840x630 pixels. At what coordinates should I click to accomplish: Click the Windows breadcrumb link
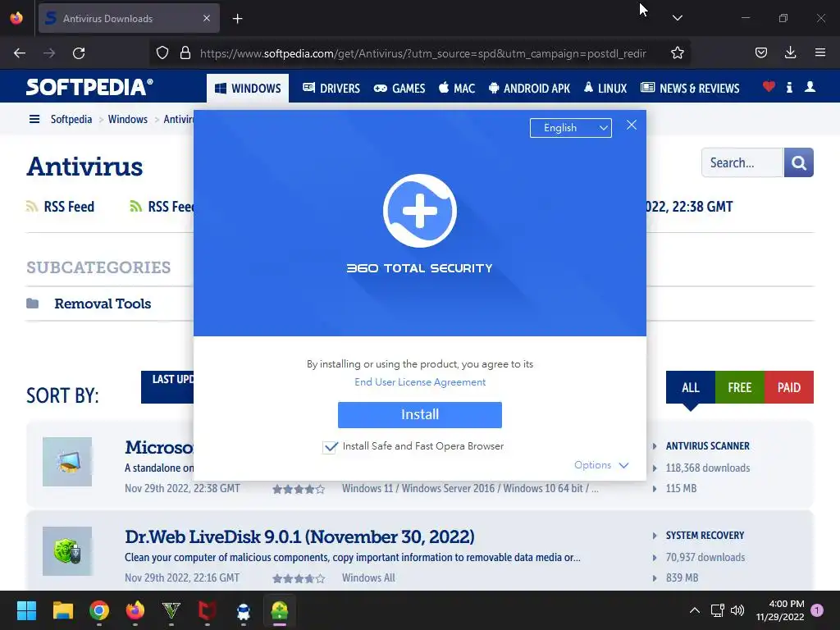tap(127, 119)
